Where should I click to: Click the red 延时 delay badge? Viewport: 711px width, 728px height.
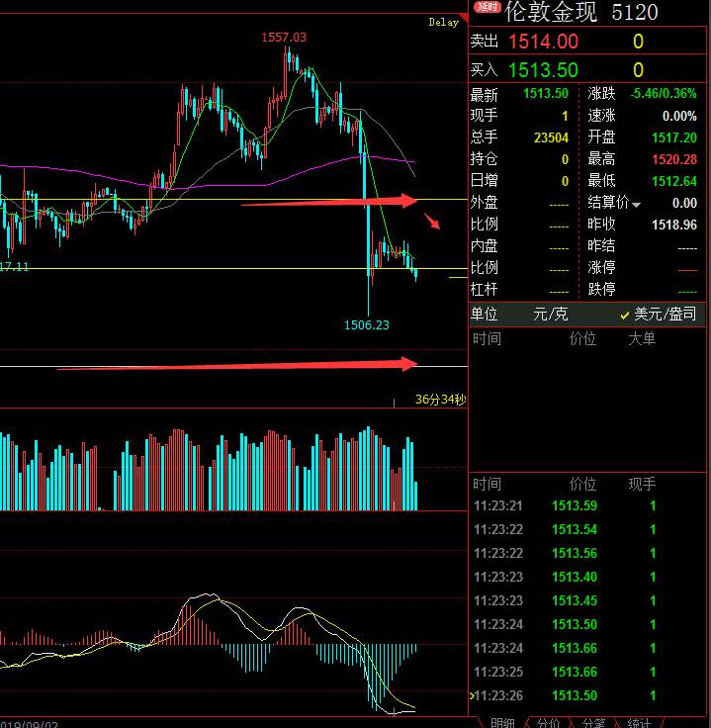[x=488, y=7]
